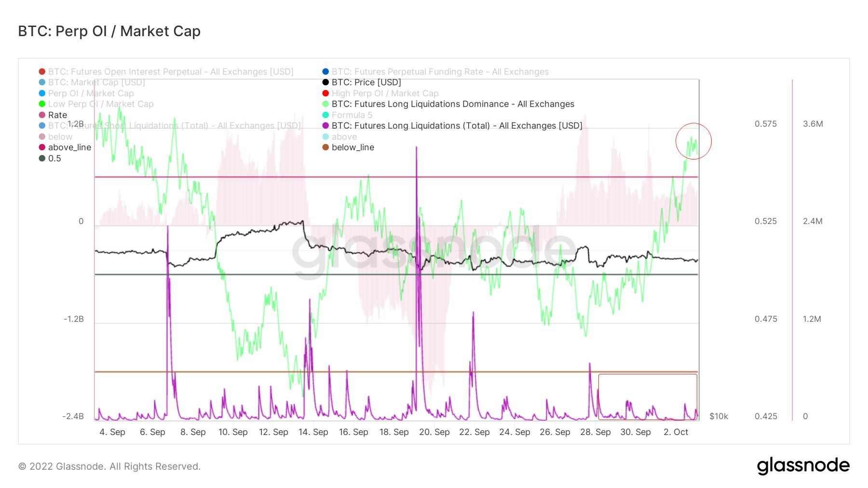This screenshot has height=488, width=868.
Task: Click the 8. Sep date axis label
Action: pos(193,432)
